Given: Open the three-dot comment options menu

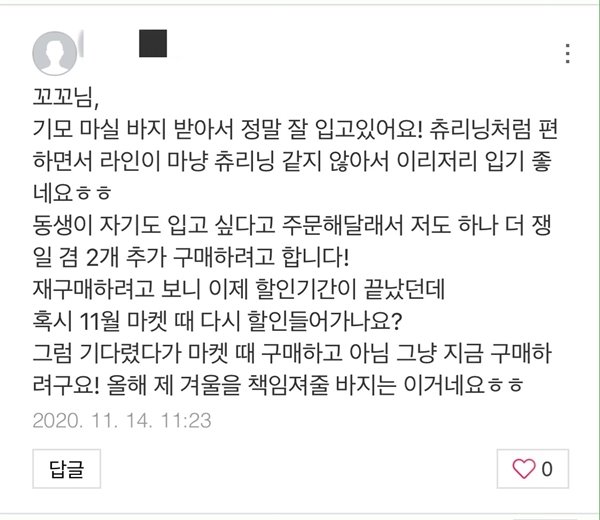Looking at the screenshot, I should tap(568, 54).
